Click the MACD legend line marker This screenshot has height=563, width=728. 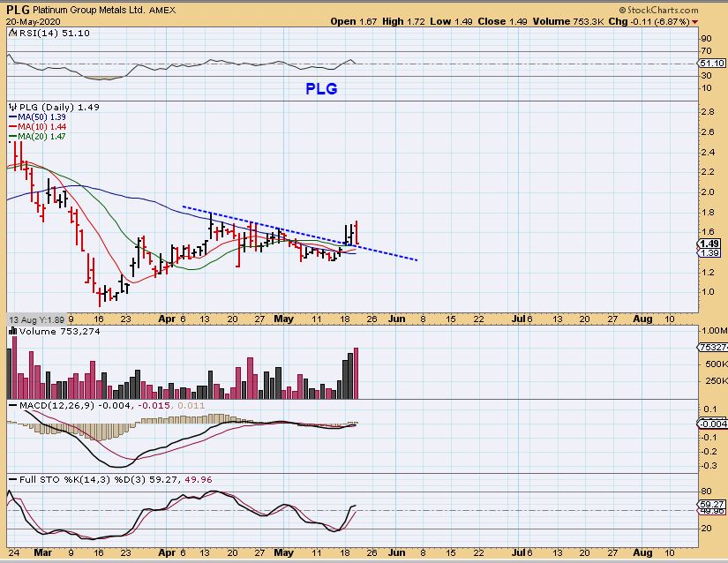click(x=13, y=406)
